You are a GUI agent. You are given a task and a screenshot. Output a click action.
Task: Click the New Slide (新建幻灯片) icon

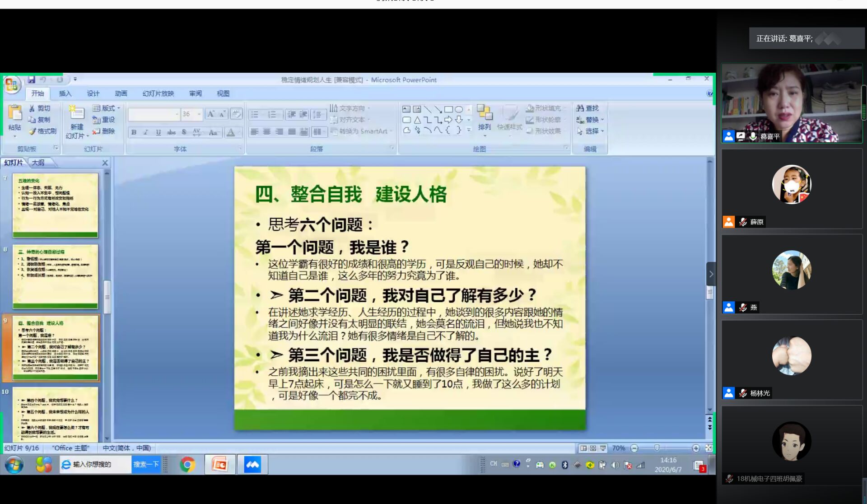pyautogui.click(x=76, y=113)
